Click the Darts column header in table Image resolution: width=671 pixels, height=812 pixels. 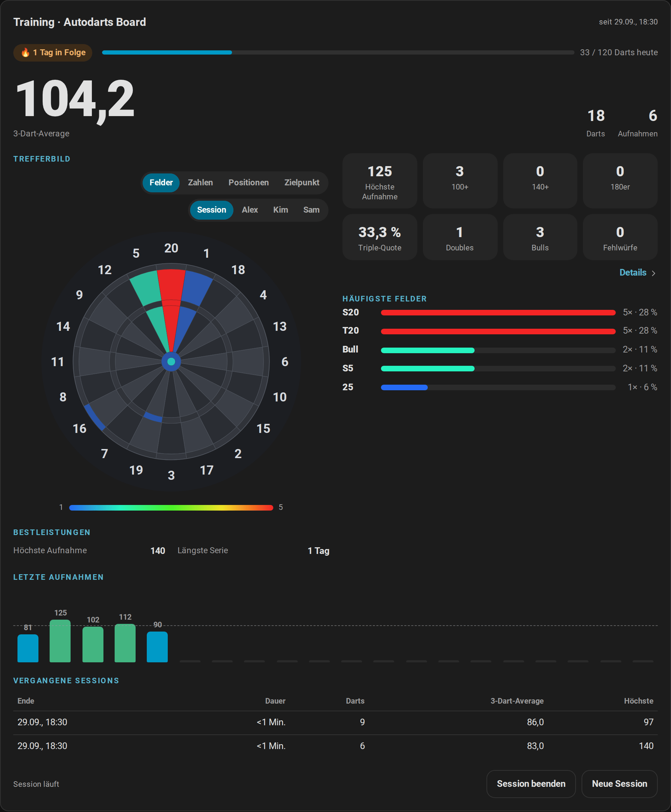(355, 701)
